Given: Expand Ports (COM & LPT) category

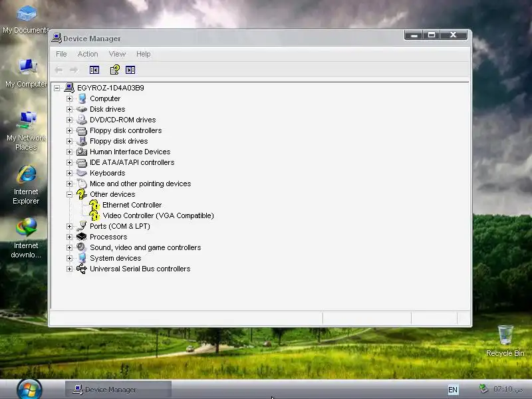Looking at the screenshot, I should (x=70, y=226).
